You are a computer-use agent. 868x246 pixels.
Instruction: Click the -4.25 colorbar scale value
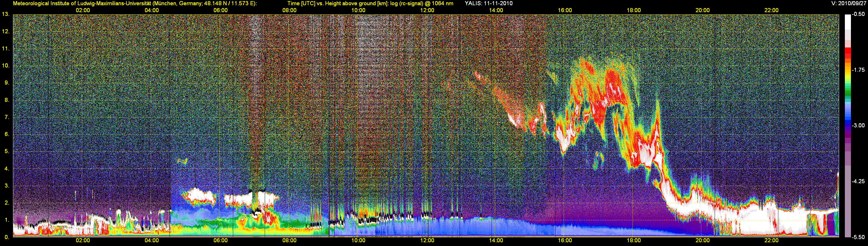pos(858,181)
